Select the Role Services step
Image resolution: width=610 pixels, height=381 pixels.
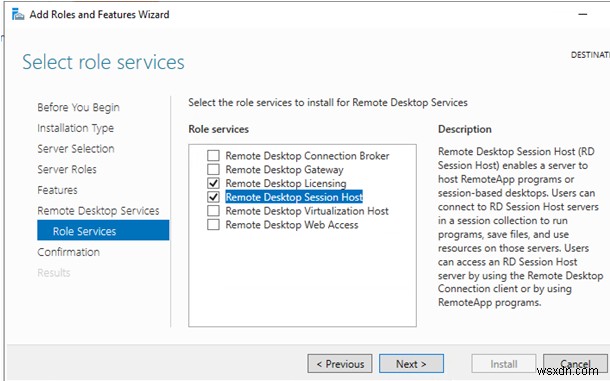[x=103, y=230]
